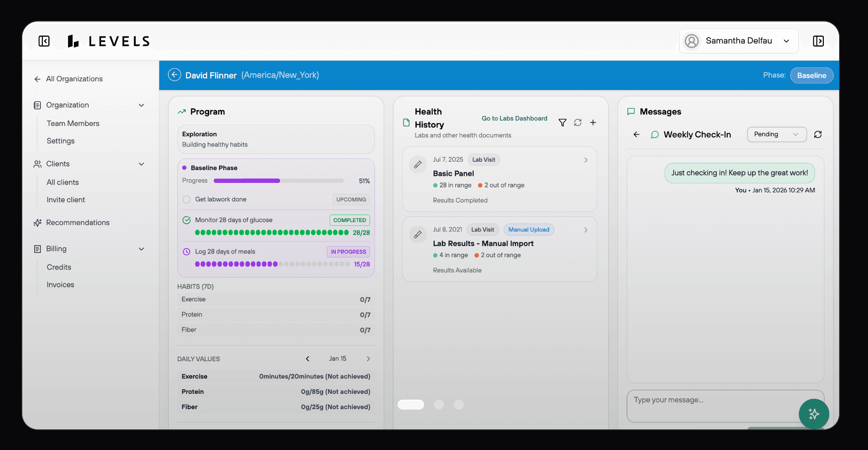
Task: Toggle the right panel icon in header
Action: [x=818, y=41]
